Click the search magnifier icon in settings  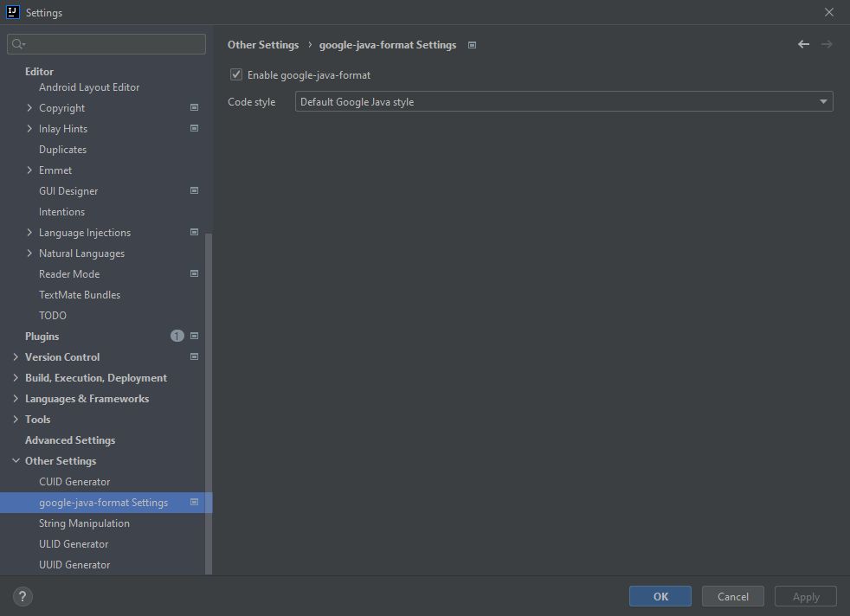click(17, 44)
